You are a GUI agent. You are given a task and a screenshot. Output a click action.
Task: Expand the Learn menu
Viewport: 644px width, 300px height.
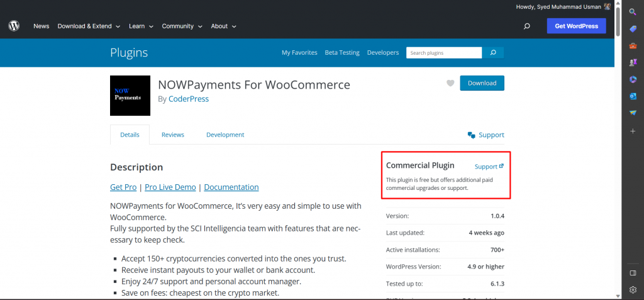(x=141, y=26)
